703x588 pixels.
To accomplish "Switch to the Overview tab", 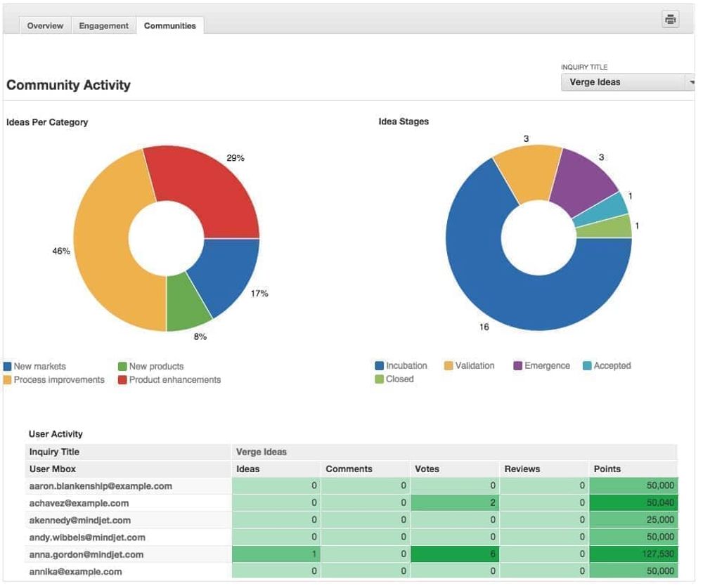I will [x=45, y=25].
